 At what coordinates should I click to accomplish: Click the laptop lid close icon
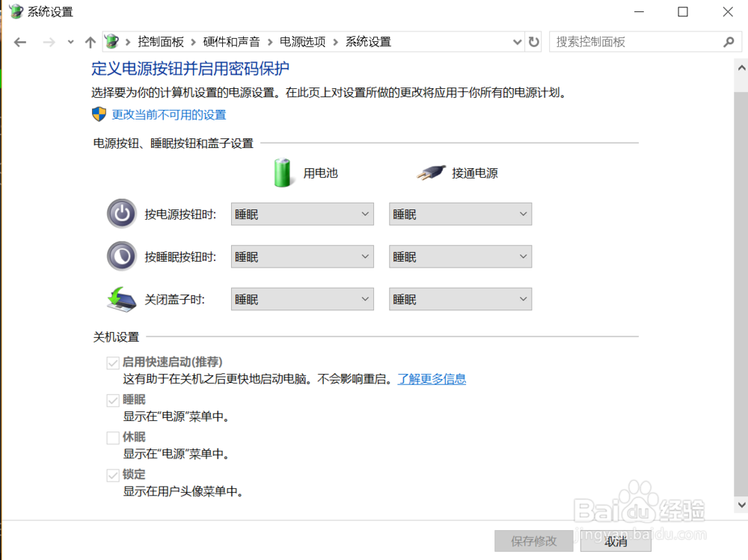pos(122,299)
